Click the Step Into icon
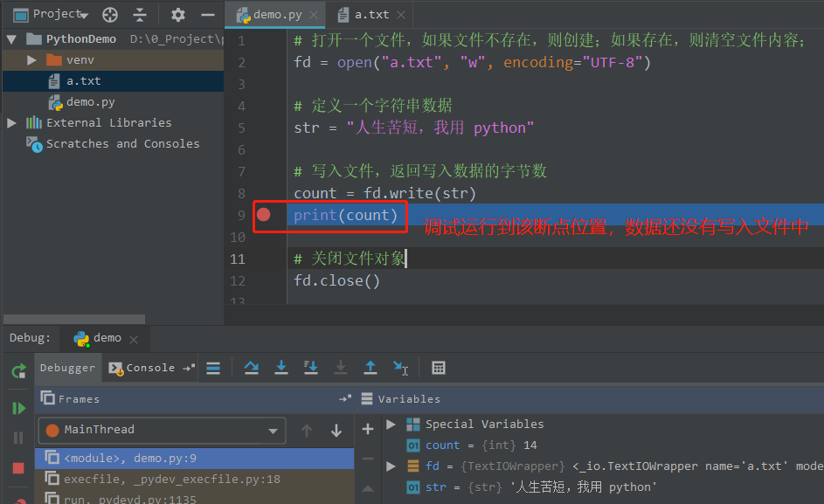Image resolution: width=824 pixels, height=504 pixels. (x=281, y=368)
